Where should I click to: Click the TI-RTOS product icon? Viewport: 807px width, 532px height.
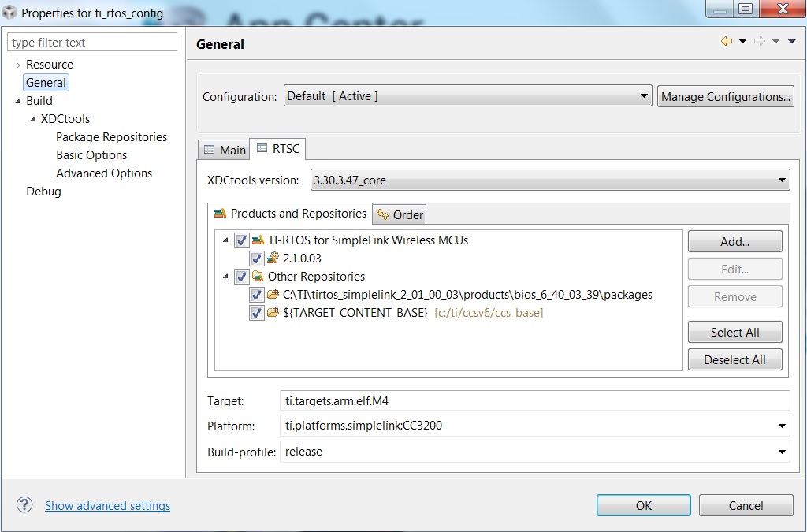258,240
